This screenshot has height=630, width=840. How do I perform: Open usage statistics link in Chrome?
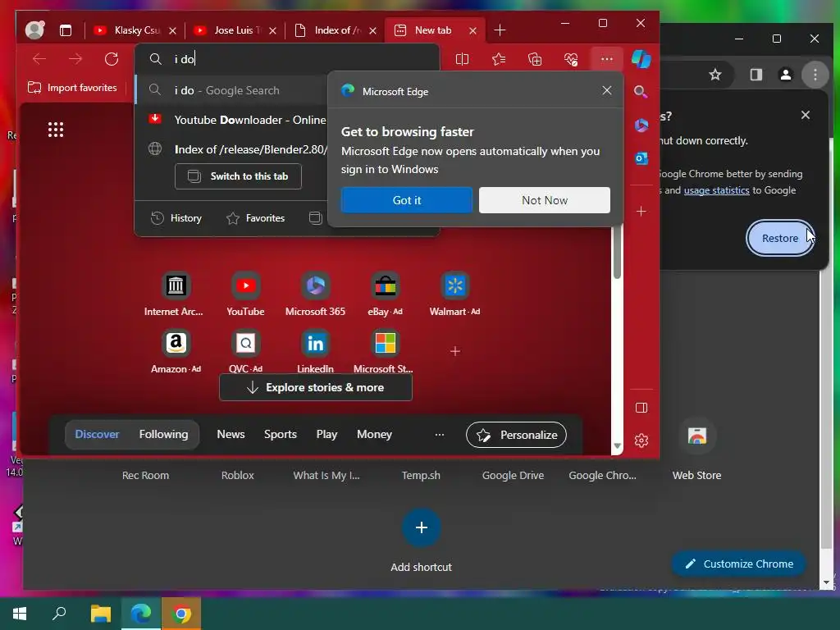pyautogui.click(x=717, y=190)
